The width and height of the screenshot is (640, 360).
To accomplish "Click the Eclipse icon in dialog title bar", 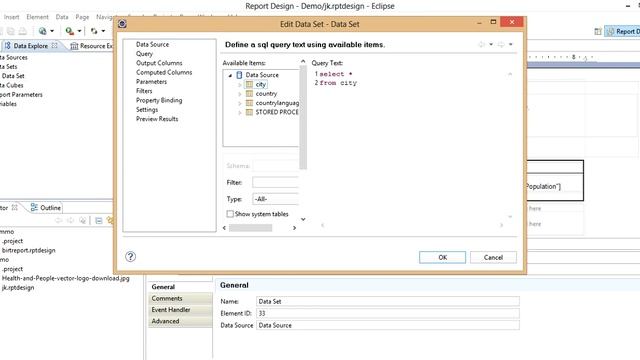I will click(x=122, y=24).
